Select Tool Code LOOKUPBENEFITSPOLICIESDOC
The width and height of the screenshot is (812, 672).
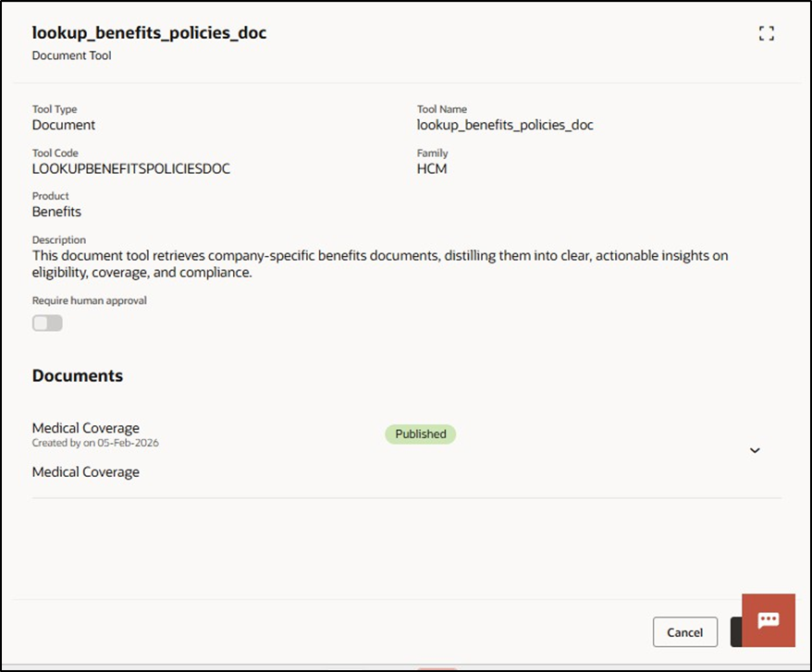[x=131, y=169]
